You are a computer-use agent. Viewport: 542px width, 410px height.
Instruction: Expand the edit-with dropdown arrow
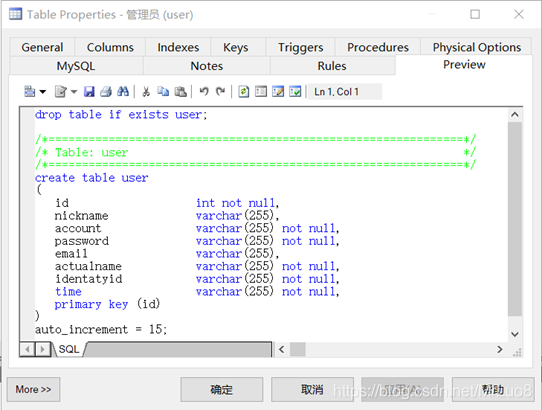[x=74, y=92]
